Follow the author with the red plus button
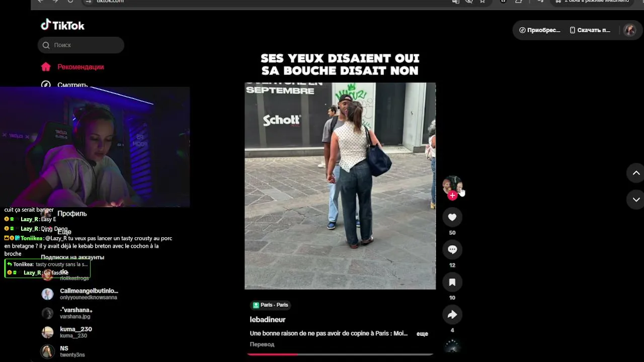This screenshot has width=644, height=362. (452, 196)
